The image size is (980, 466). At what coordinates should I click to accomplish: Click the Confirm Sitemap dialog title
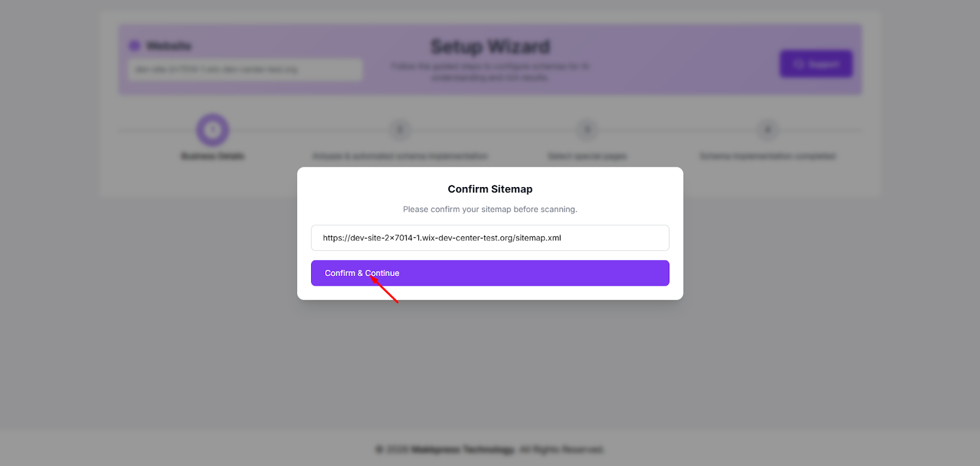(490, 189)
